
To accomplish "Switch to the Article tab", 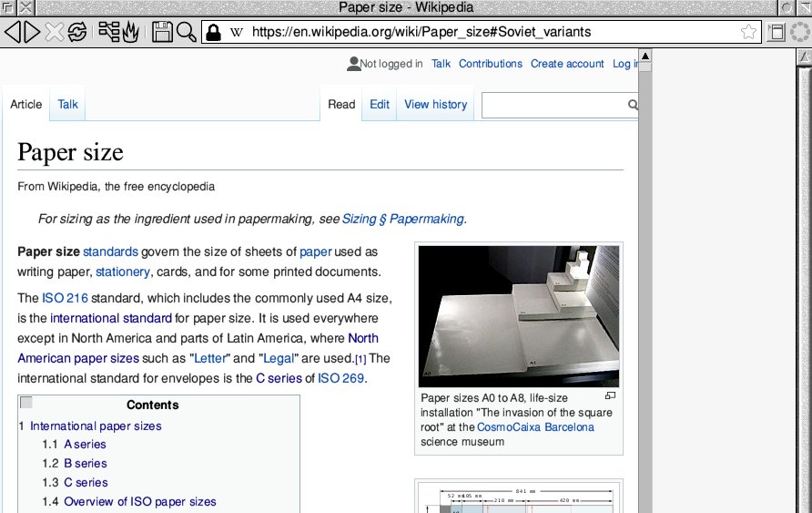I will pyautogui.click(x=25, y=104).
